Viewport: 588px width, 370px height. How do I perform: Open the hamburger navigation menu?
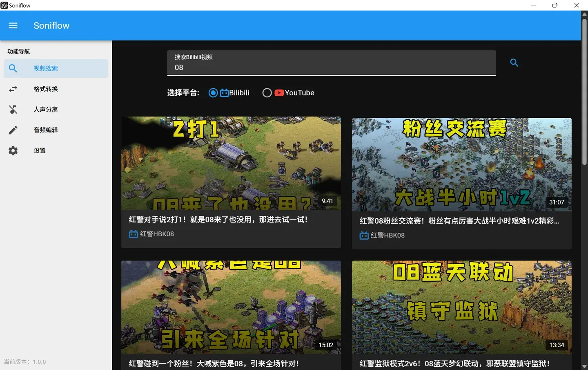tap(13, 25)
